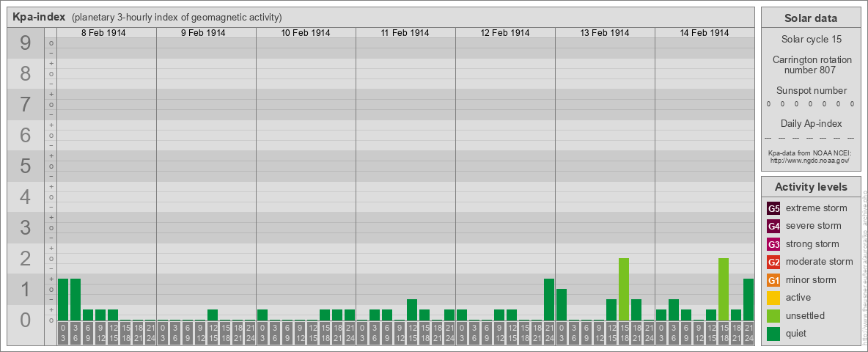Click the 'moderate storm' legend label
868x352 pixels.
pos(820,262)
